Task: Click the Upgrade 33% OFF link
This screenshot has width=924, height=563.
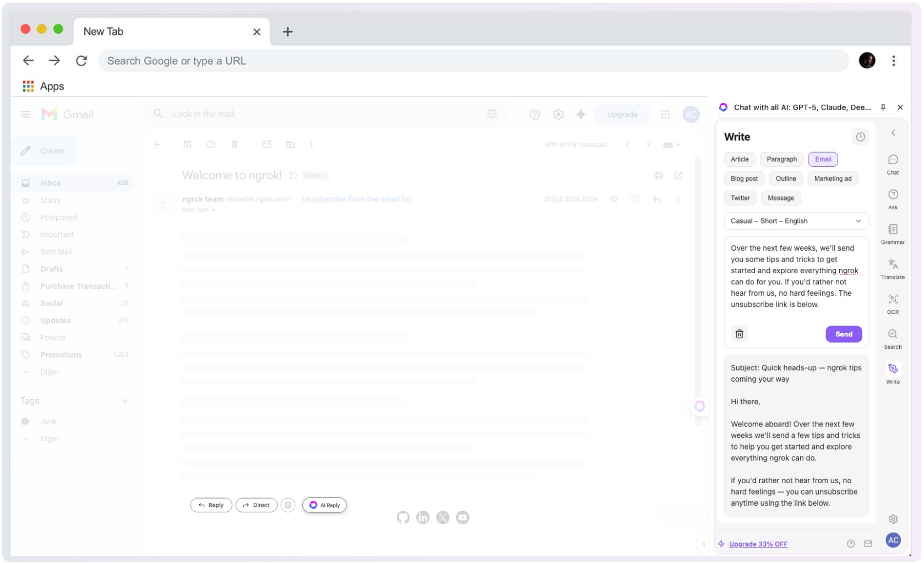Action: (758, 544)
